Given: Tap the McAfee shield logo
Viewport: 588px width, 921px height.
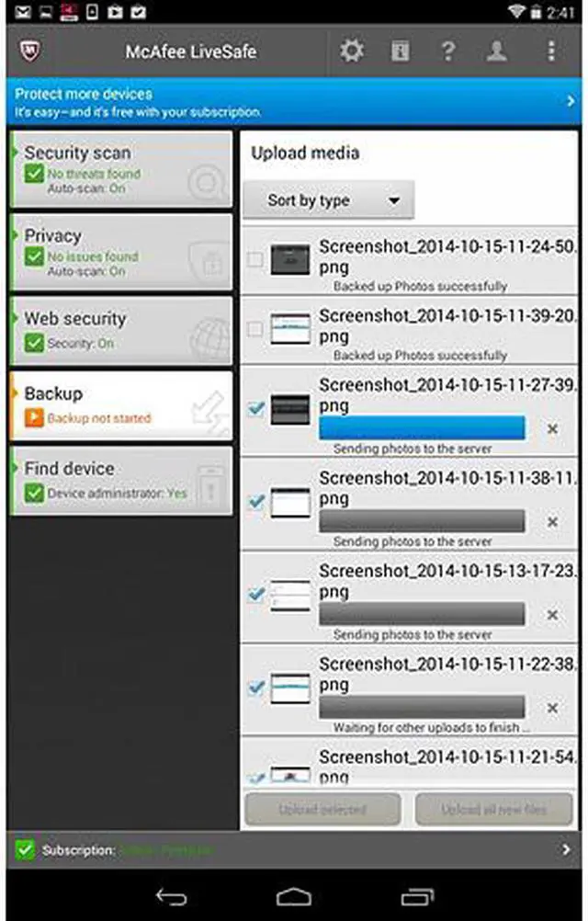Looking at the screenshot, I should point(30,51).
